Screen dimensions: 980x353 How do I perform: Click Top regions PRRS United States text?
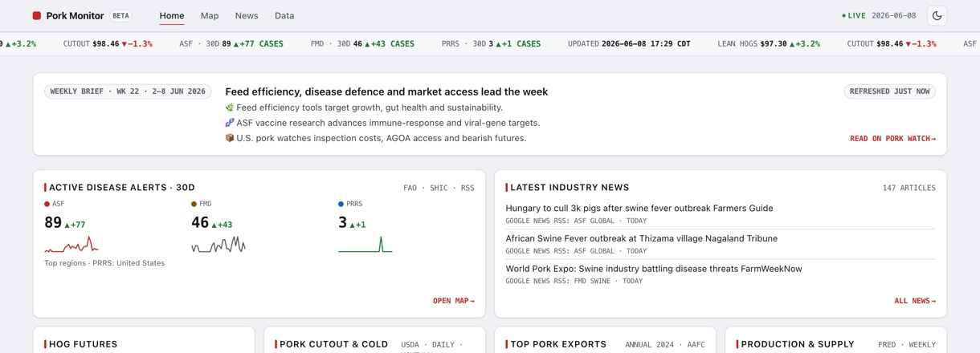pos(104,263)
